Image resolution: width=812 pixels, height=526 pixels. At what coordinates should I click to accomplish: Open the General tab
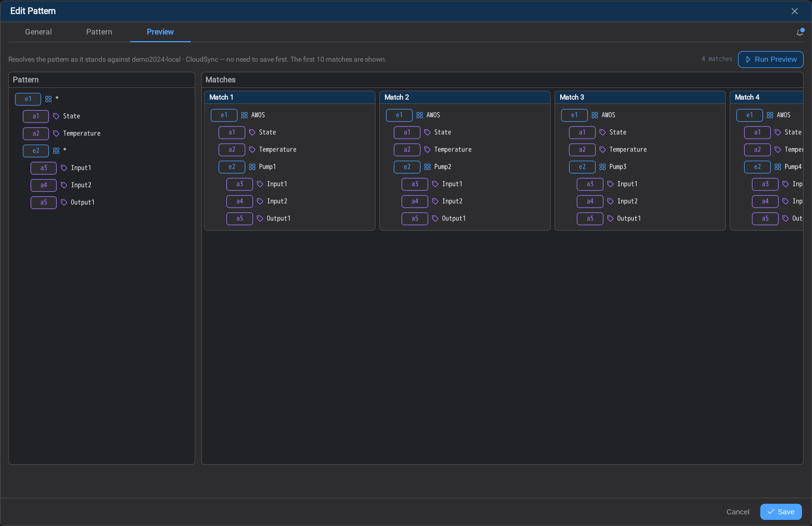pos(38,32)
